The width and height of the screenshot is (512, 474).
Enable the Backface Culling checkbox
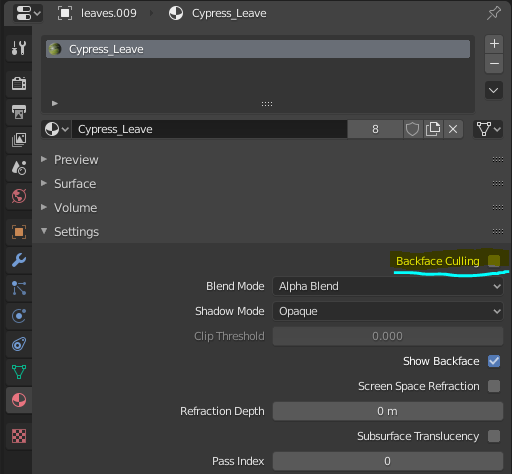click(x=494, y=261)
